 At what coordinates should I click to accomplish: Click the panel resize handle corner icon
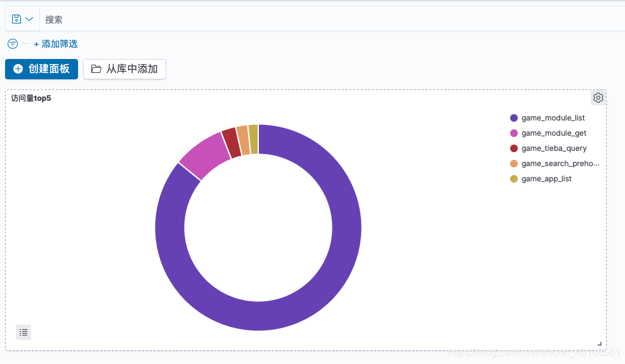600,343
